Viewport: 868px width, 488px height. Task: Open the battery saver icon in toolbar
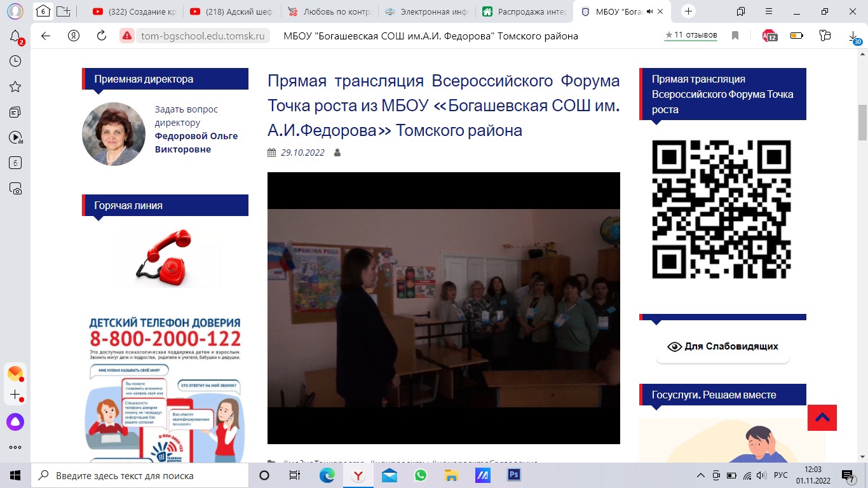[x=796, y=36]
